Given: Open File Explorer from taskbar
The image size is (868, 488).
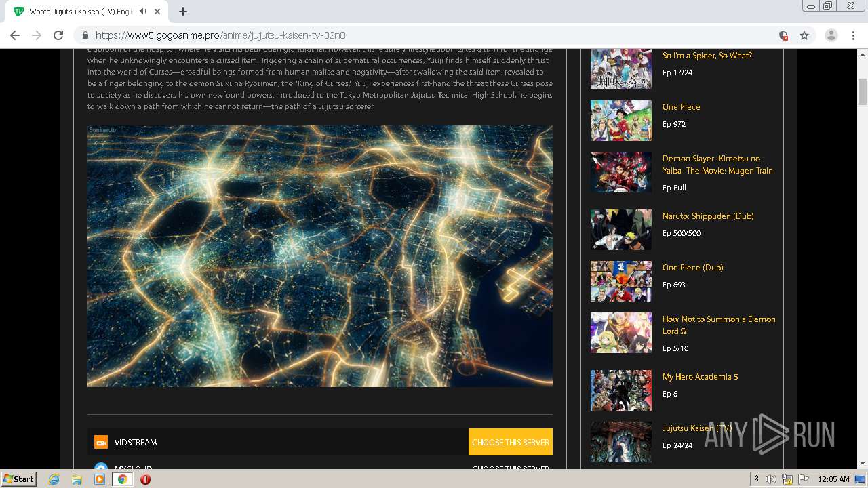Looking at the screenshot, I should [x=77, y=479].
